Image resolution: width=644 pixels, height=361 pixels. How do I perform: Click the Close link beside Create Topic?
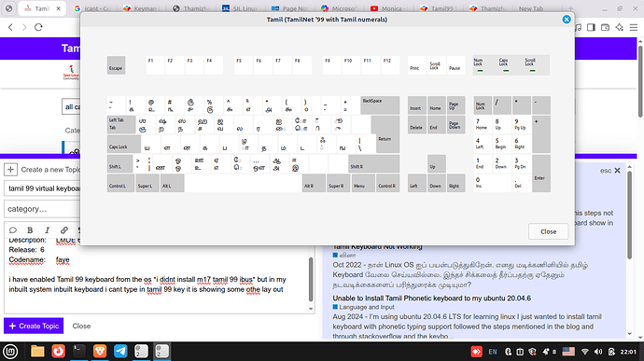click(81, 326)
